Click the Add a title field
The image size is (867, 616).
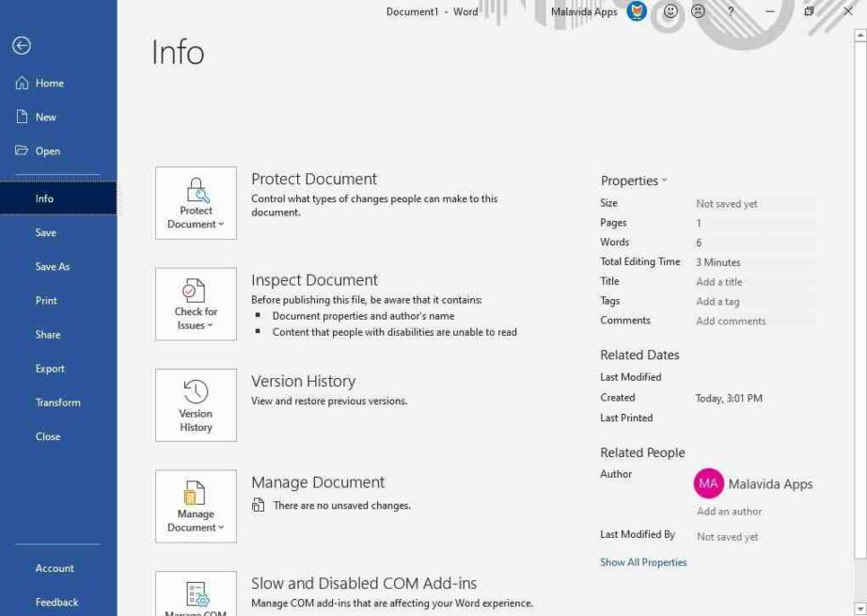pos(719,281)
